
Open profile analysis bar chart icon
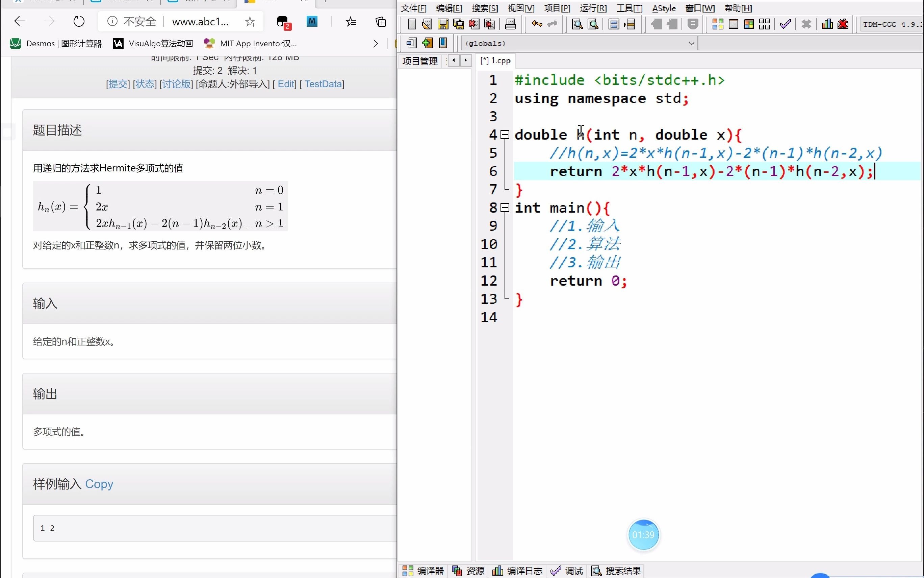tap(827, 24)
